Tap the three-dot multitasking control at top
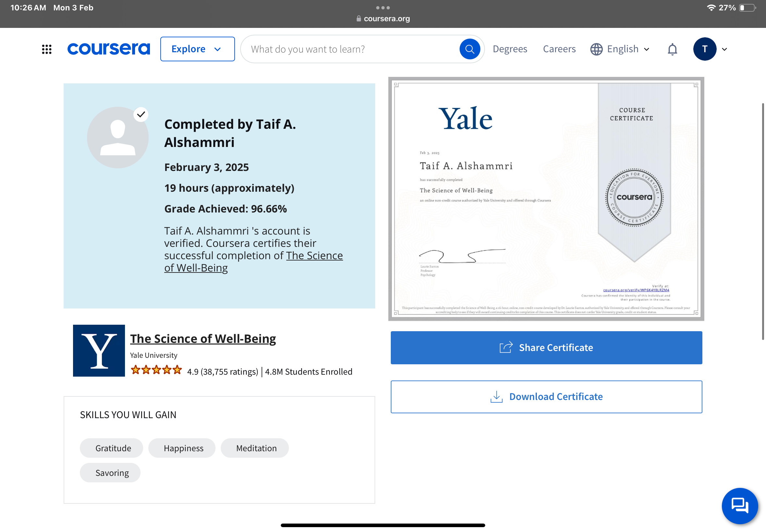The height and width of the screenshot is (532, 766). click(x=383, y=7)
